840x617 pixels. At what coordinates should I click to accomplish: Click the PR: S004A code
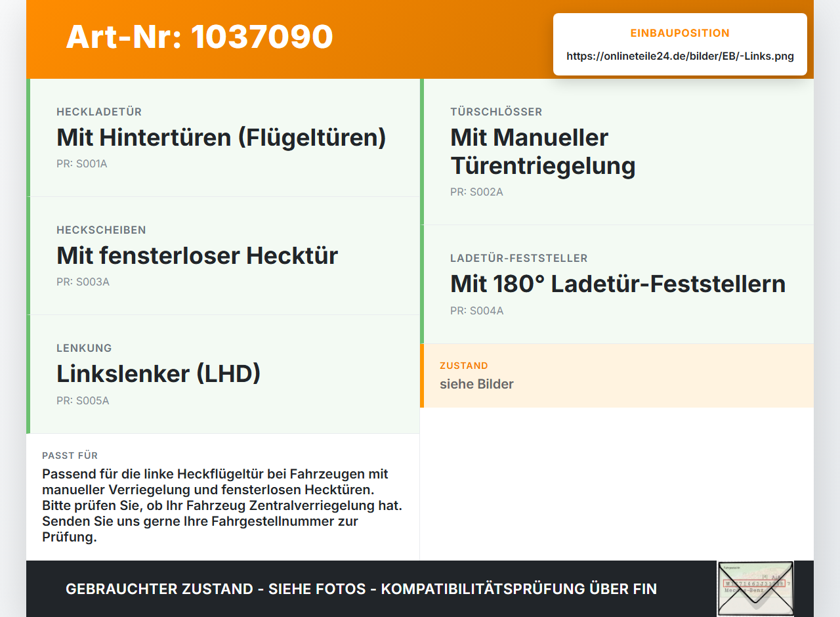coord(476,311)
